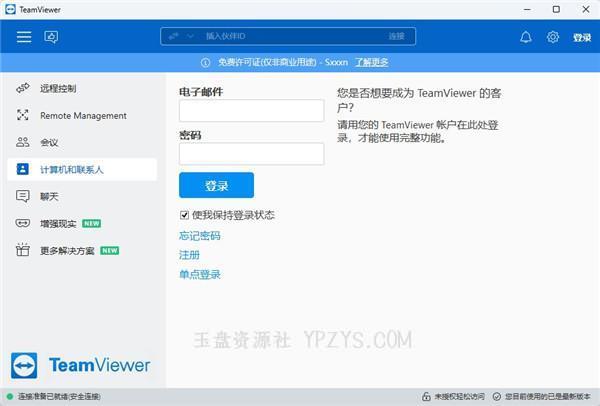
Task: Open settings via the gear icon
Action: (x=553, y=37)
